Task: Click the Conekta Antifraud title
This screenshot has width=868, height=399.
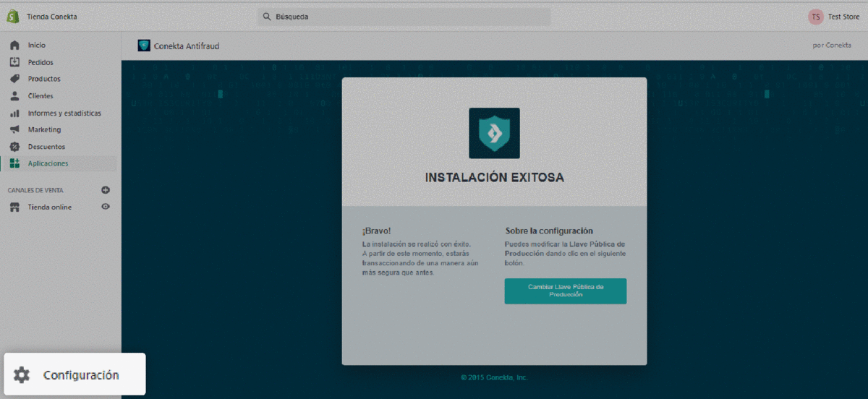Action: tap(187, 46)
